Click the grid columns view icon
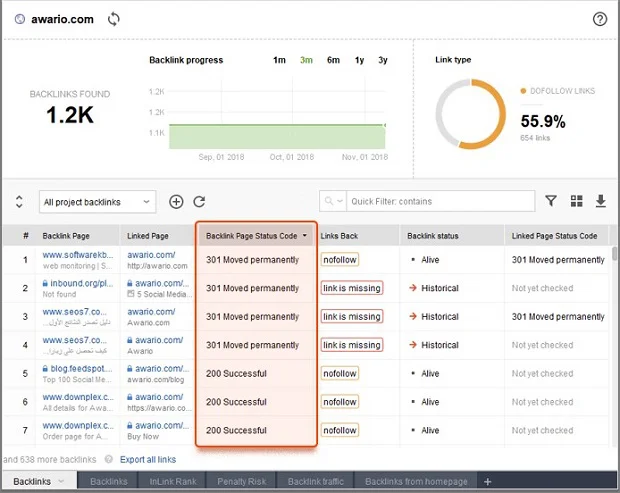Viewport: 620px width, 493px height. pyautogui.click(x=576, y=202)
